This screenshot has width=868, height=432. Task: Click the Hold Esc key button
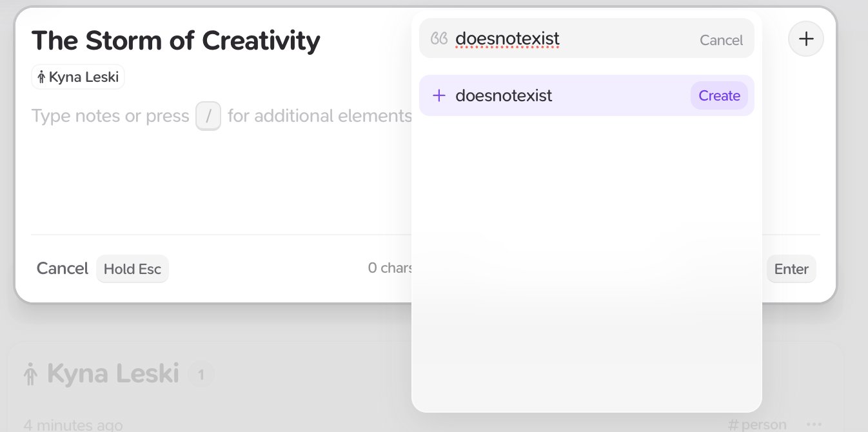coord(132,269)
